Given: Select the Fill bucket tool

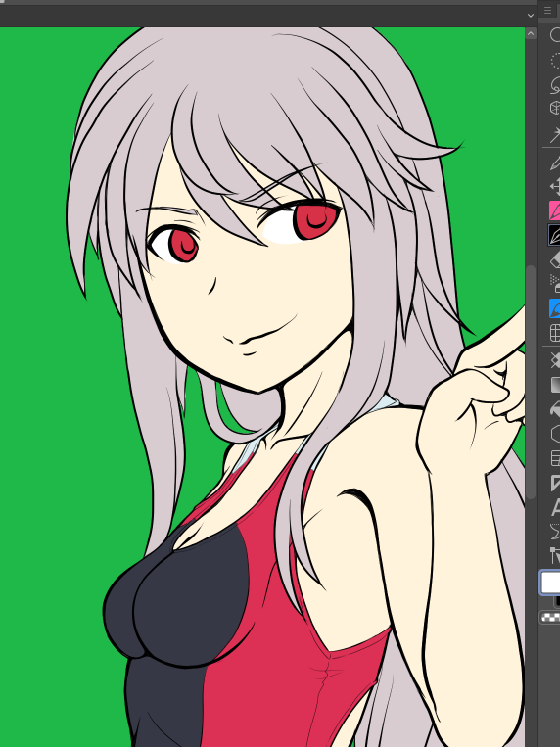Looking at the screenshot, I should coord(555,409).
